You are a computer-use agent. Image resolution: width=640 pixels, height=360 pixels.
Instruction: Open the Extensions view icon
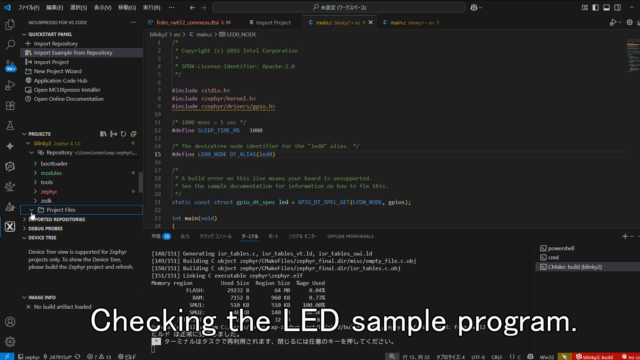coord(10,106)
